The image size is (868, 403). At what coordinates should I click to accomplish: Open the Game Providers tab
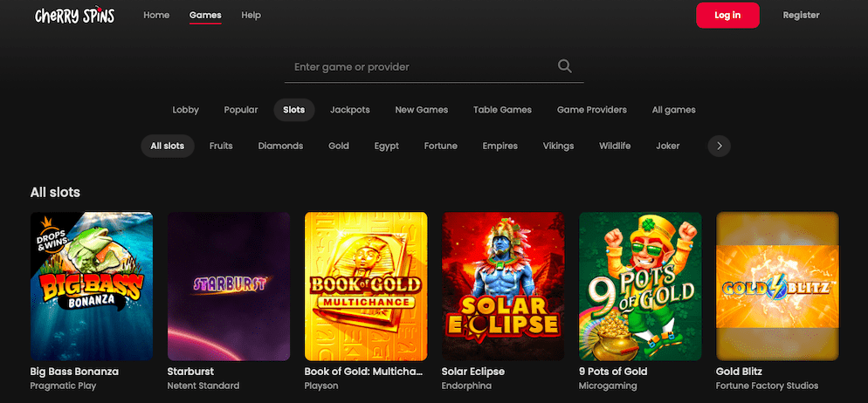tap(591, 110)
